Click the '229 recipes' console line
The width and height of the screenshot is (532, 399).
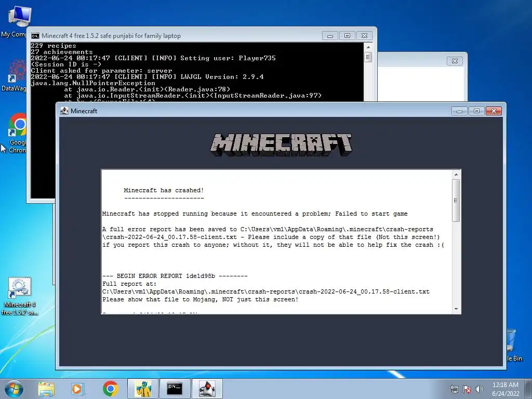[x=54, y=46]
